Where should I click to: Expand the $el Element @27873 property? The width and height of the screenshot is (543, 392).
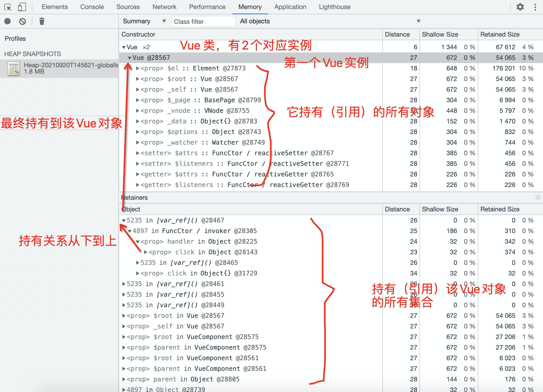[137, 68]
